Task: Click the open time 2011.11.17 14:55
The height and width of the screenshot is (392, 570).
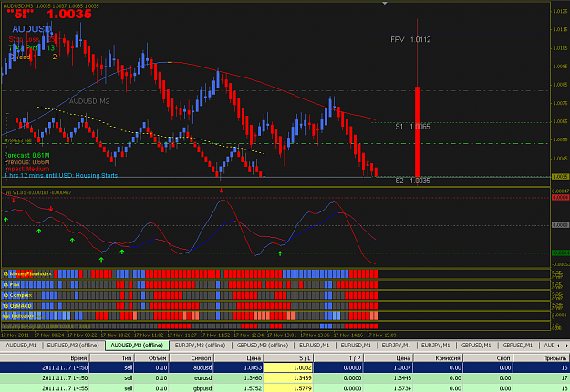Action: 65,388
